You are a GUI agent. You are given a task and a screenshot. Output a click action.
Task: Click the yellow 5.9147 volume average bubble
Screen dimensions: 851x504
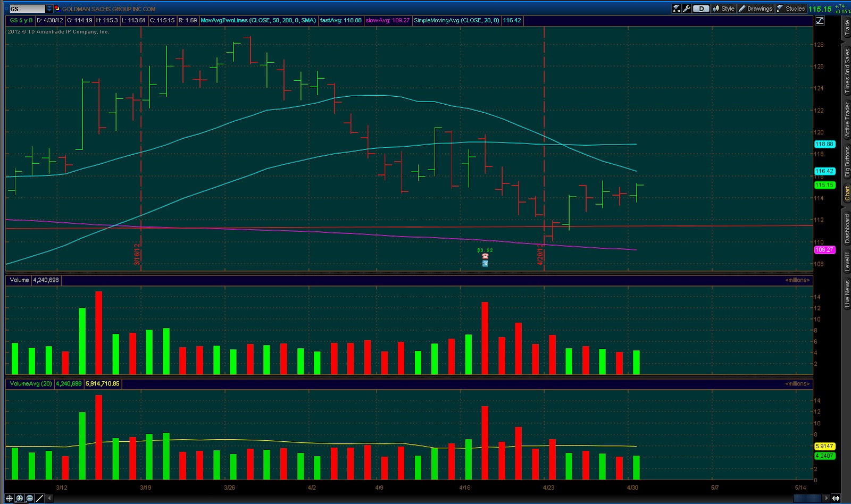click(824, 446)
